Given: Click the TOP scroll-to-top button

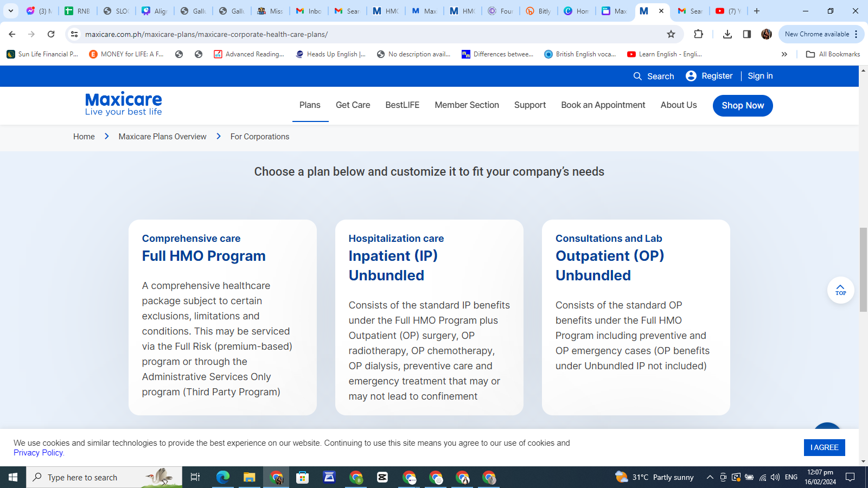Looking at the screenshot, I should pyautogui.click(x=840, y=290).
